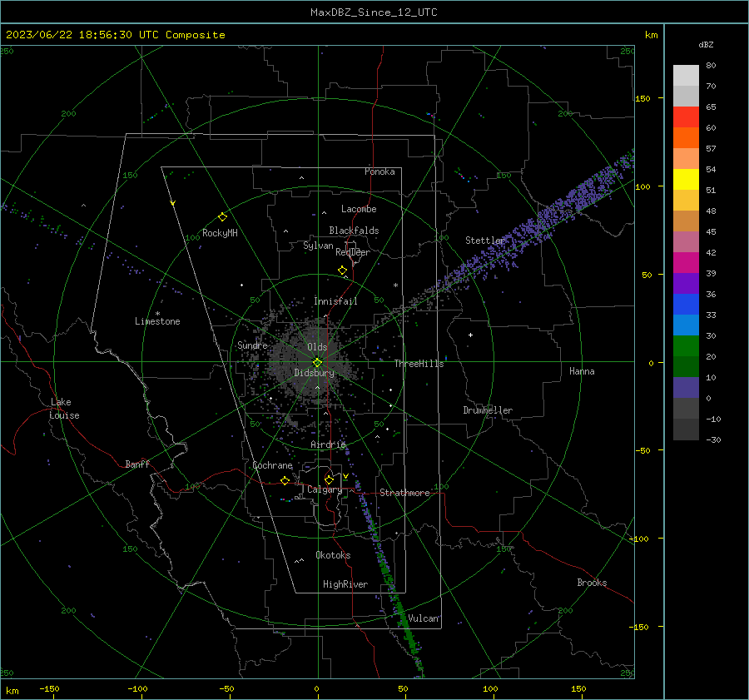This screenshot has height=700, width=749.
Task: Click the yellow diamond marker below RedDeer
Action: tap(343, 271)
